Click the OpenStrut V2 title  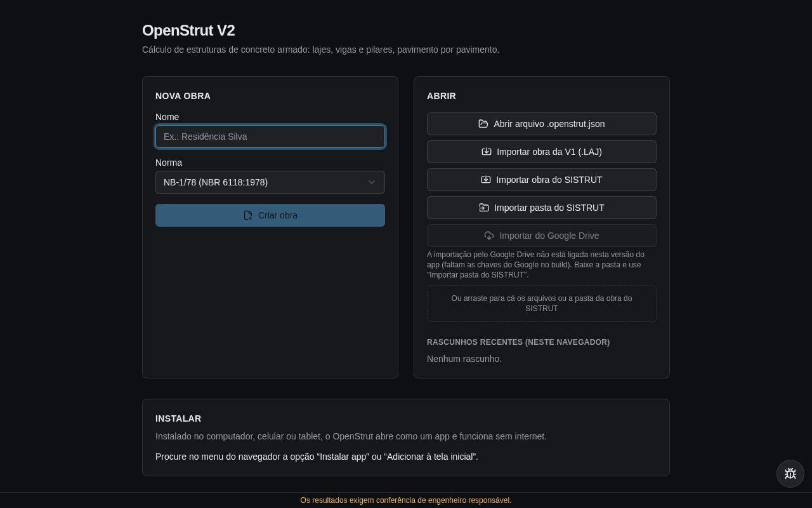[188, 30]
